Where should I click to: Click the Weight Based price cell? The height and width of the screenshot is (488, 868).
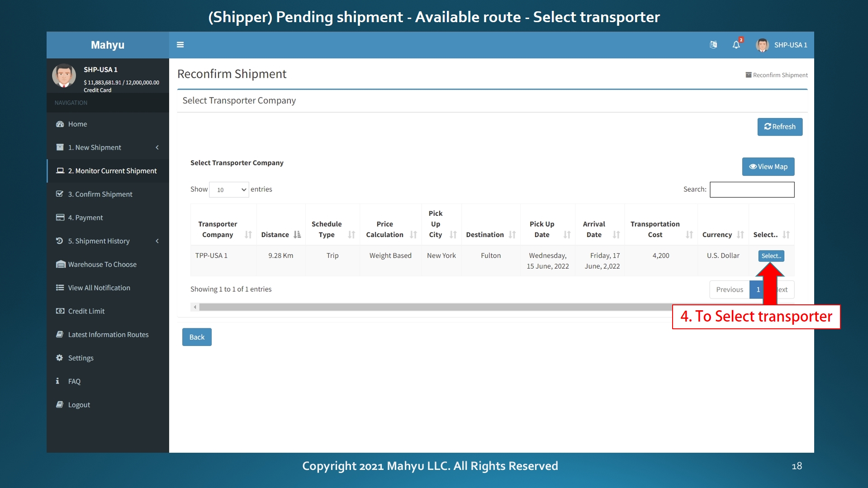coord(390,261)
